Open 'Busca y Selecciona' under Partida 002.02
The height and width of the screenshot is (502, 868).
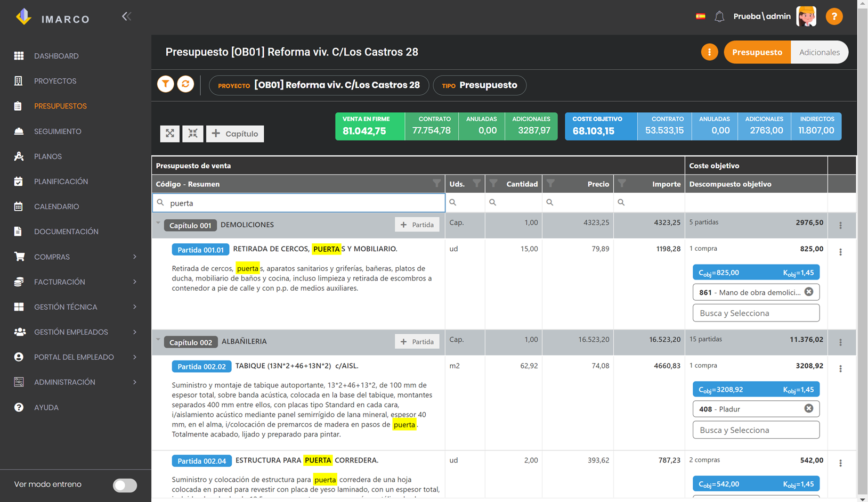pyautogui.click(x=756, y=430)
